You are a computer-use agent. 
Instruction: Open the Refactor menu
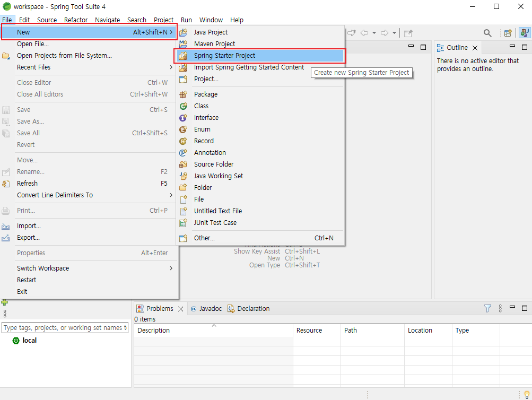76,20
